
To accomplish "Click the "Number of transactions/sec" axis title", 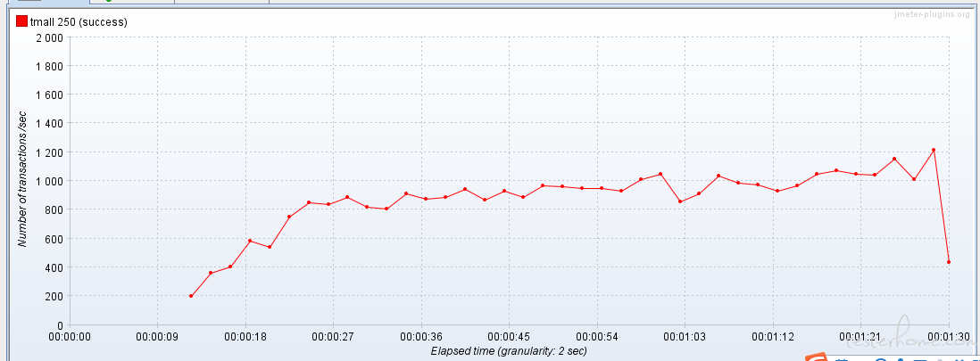I will pos(23,181).
